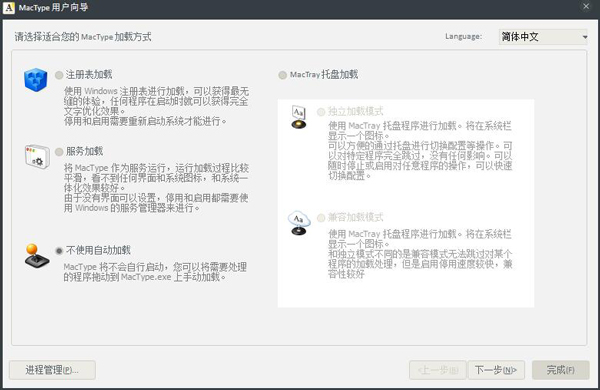This screenshot has width=600, height=390.
Task: Click the disabled <上一步(B) back button
Action: click(438, 370)
